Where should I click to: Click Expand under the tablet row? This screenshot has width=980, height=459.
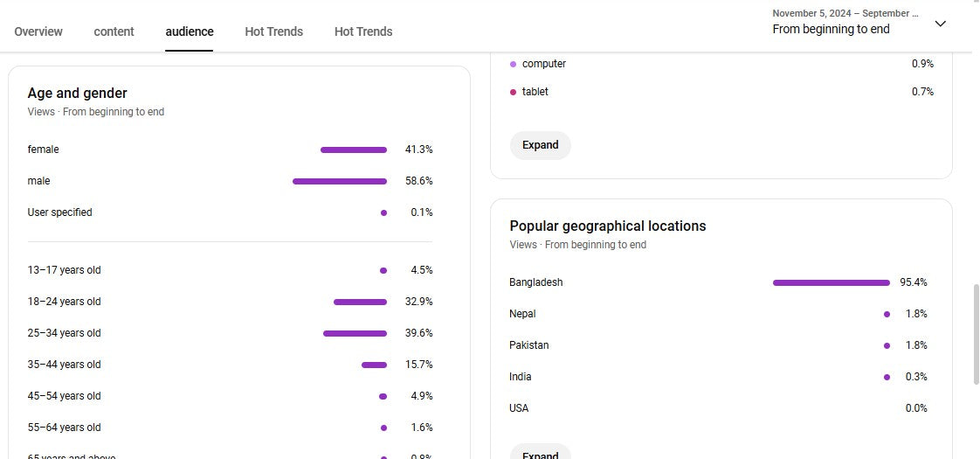[540, 145]
